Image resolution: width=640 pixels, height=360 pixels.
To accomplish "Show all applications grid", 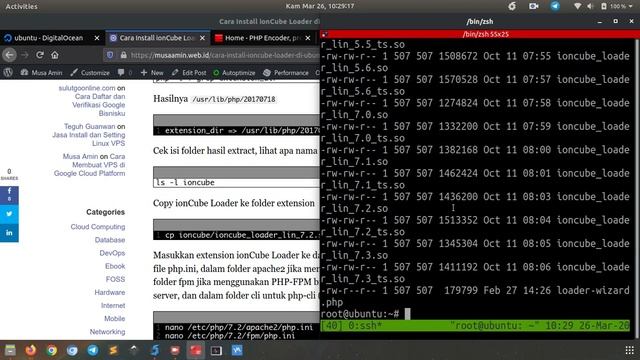I will 629,350.
